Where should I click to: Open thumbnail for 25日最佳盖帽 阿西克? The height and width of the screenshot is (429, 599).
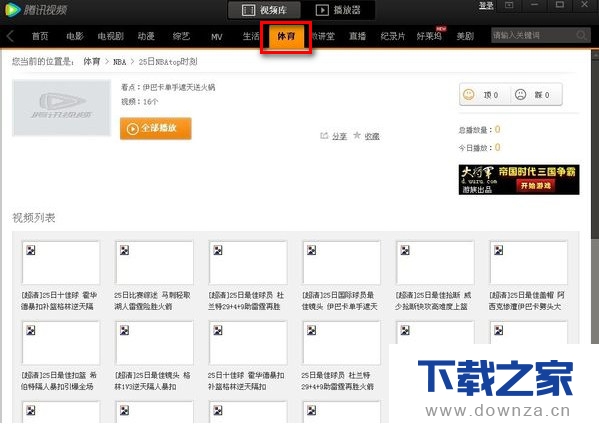point(529,263)
